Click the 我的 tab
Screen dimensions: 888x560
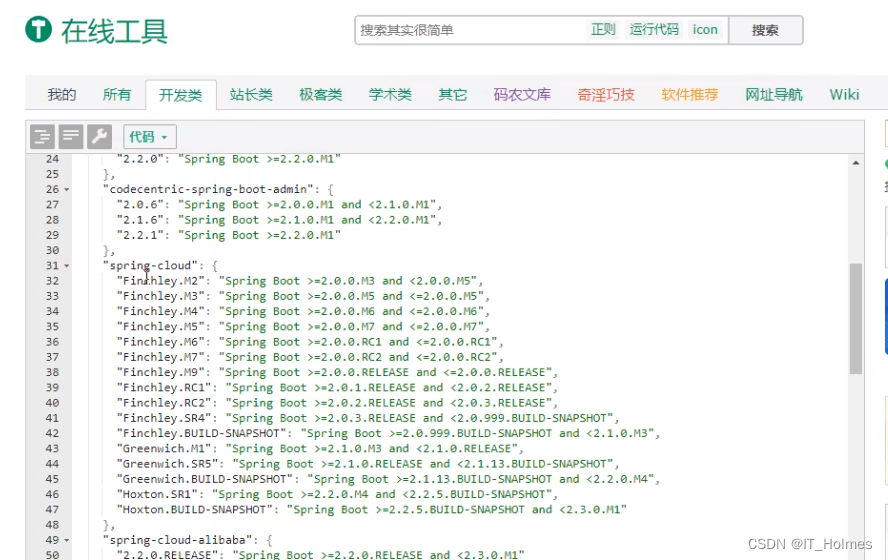coord(62,95)
